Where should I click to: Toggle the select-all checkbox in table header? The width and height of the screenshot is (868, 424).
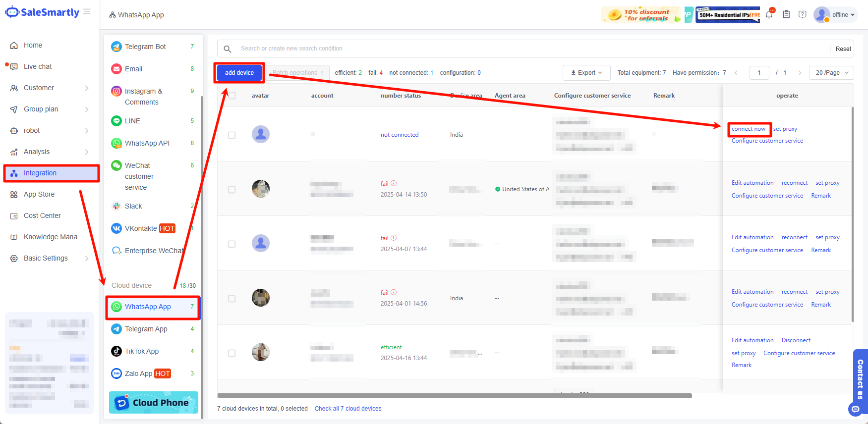pos(232,96)
